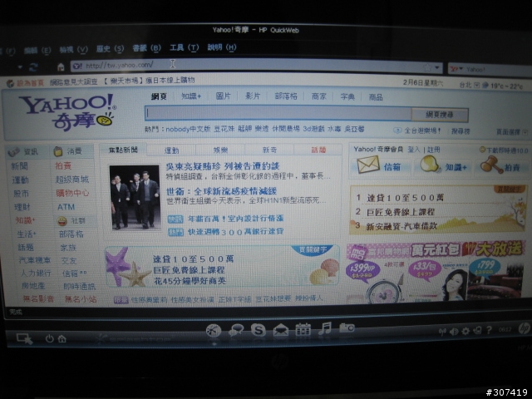Open the camera photos dock icon
532x399 pixels.
347,328
